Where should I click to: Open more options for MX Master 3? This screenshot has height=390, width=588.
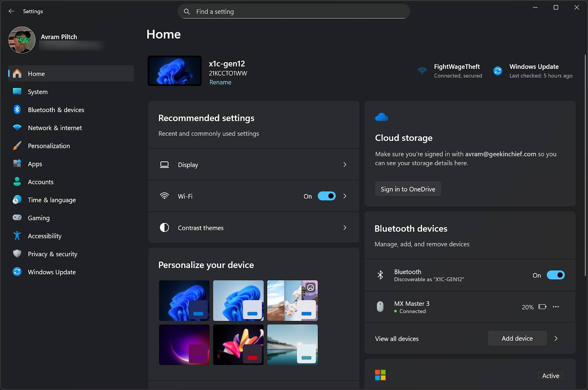[556, 307]
